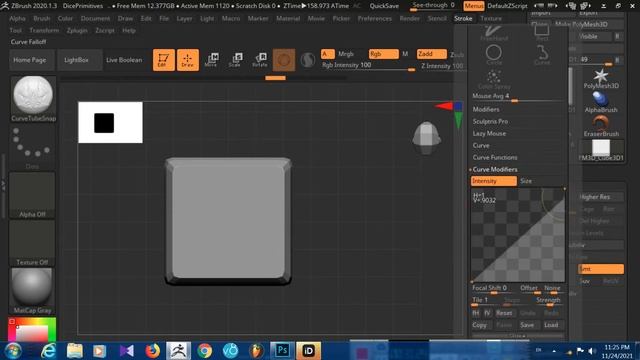Click the Home Page button
Screen dimensions: 640x360
pyautogui.click(x=30, y=60)
